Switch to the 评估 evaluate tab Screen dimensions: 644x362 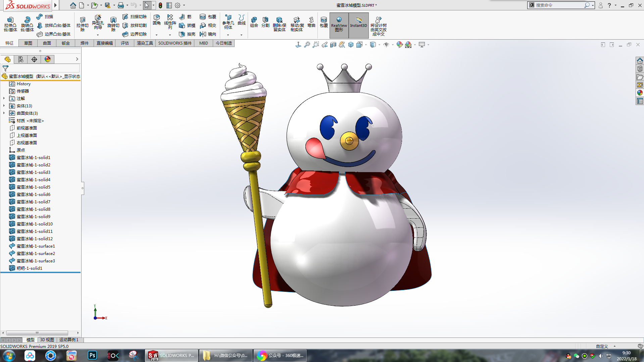pyautogui.click(x=125, y=43)
